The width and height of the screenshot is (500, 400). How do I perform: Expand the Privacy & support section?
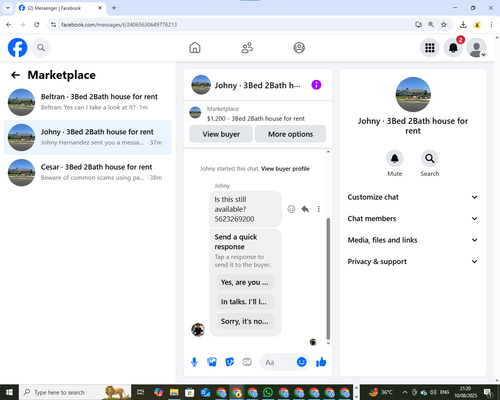click(413, 262)
